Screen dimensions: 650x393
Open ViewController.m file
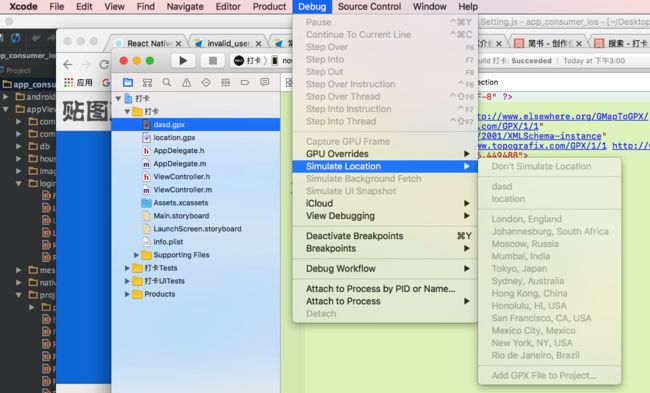(182, 189)
